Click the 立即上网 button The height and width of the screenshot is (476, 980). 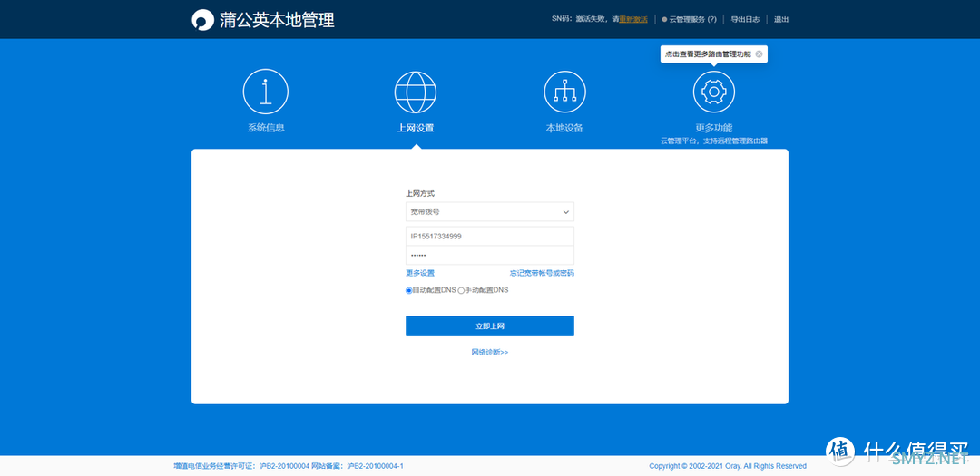(x=490, y=326)
